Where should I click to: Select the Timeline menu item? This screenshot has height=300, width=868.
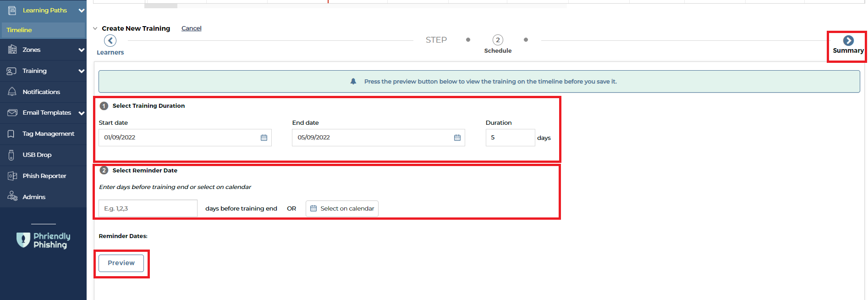click(43, 30)
